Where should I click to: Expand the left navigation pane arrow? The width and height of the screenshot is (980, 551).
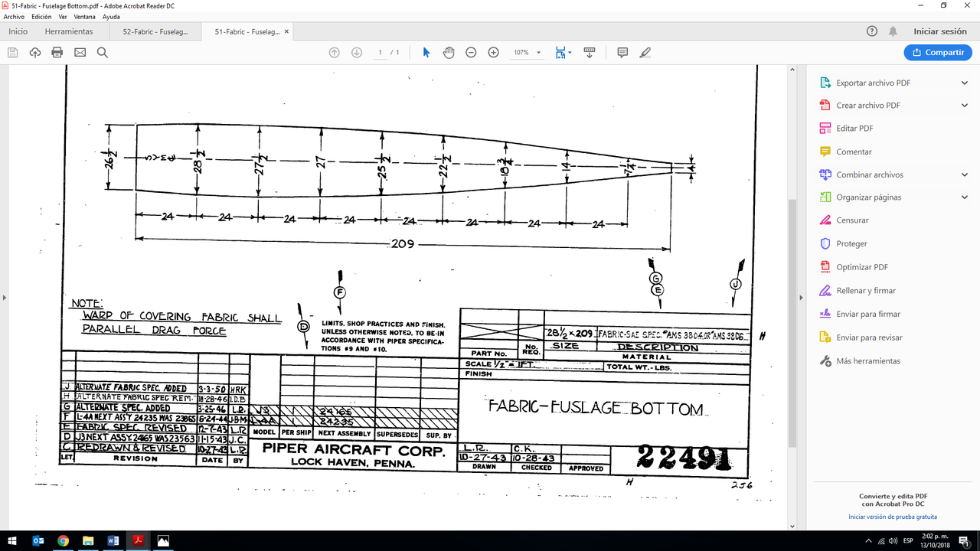(x=5, y=297)
